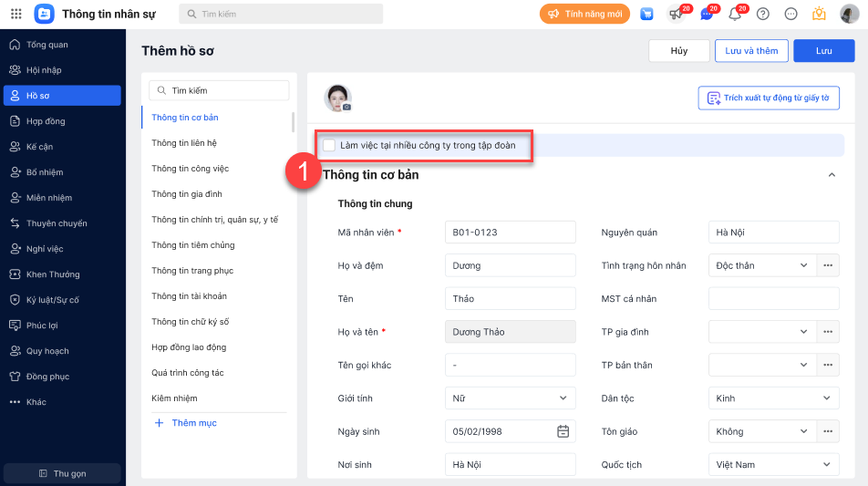Screen dimensions: 868x486
Task: Click the Thông tin nhân sự app logo
Action: coord(45,14)
